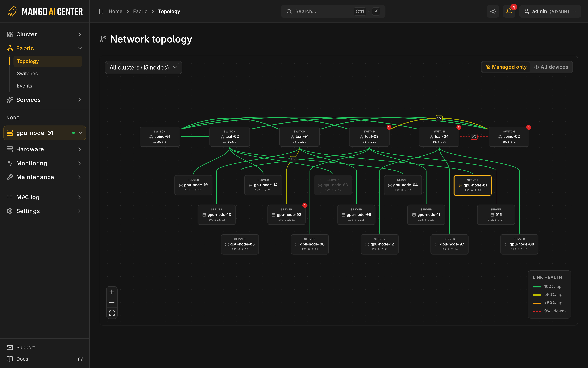The width and height of the screenshot is (588, 368).
Task: Select the gpu-node-02 server node
Action: coord(287,215)
